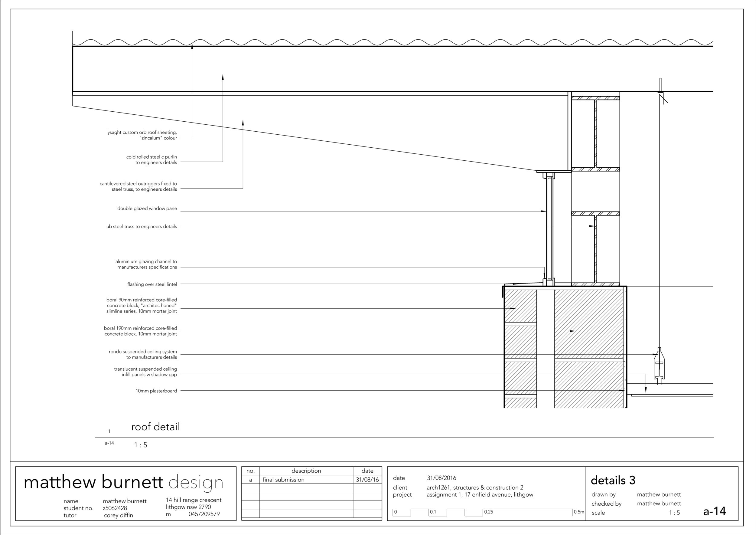756x535 pixels.
Task: Click the "matthew burnett design" logo text
Action: pos(123,482)
